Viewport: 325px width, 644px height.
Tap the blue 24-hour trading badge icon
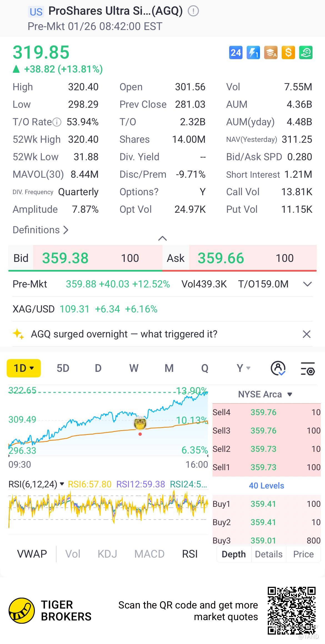click(x=236, y=52)
